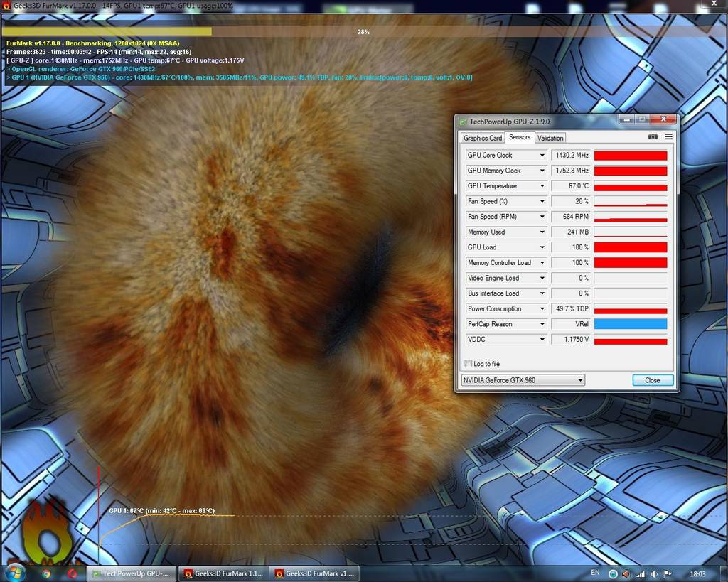Click the VRel PerfCap value field
The image size is (728, 582).
click(570, 324)
